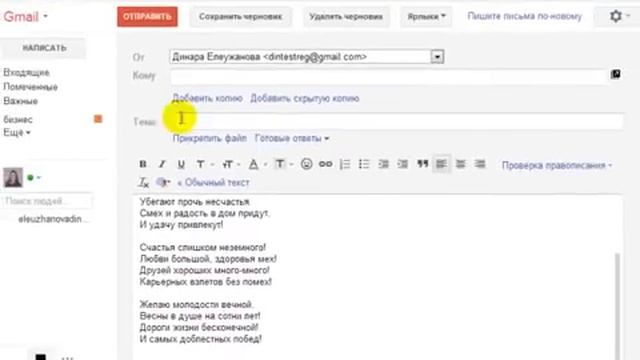Open the Входящие inbox folder

[27, 73]
